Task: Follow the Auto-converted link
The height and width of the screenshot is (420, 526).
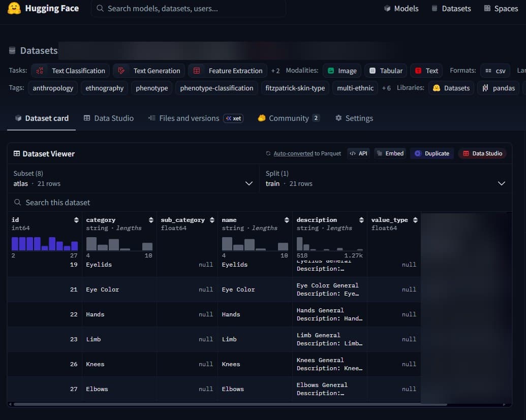Action: click(x=293, y=153)
